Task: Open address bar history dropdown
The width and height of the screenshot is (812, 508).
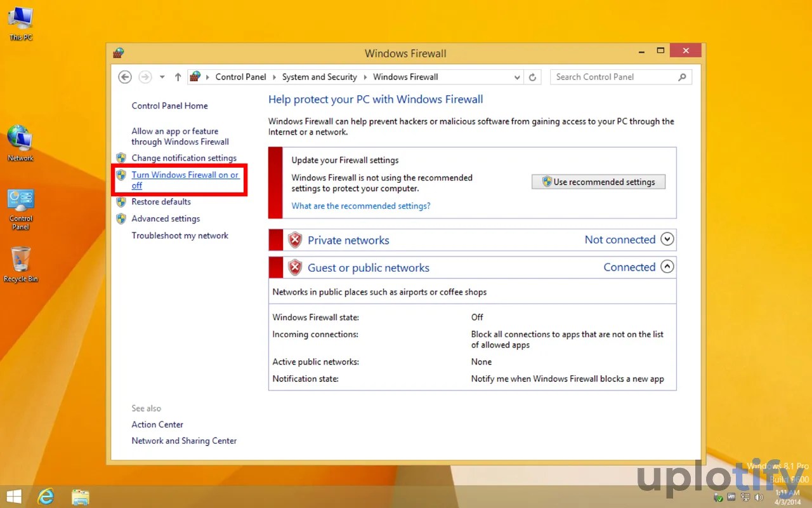Action: pyautogui.click(x=518, y=77)
